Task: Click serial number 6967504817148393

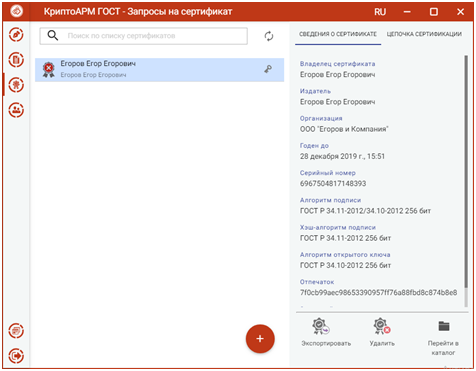Action: (x=333, y=184)
